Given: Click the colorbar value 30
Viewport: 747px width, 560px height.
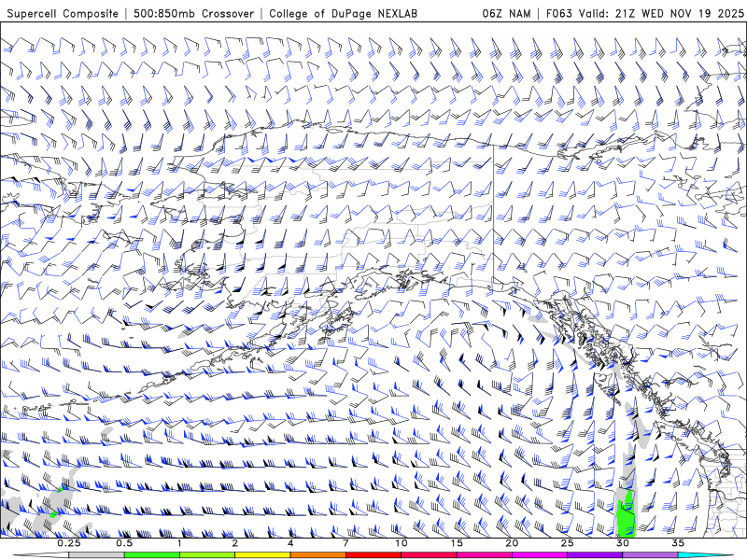Looking at the screenshot, I should (x=622, y=543).
